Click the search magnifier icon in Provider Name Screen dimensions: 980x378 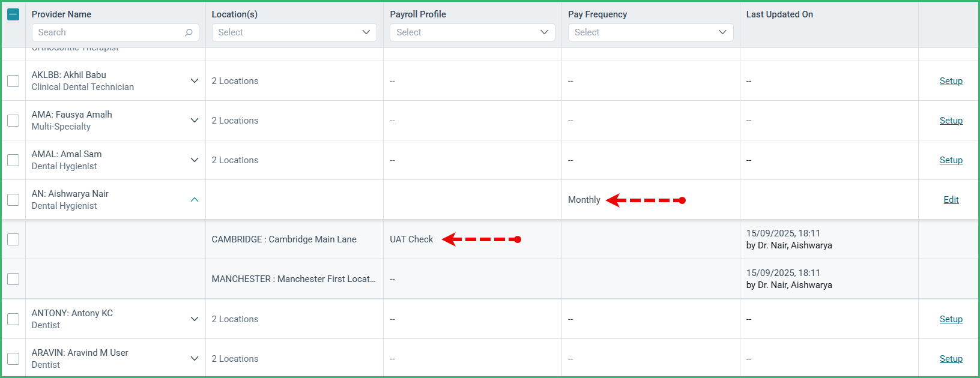[189, 32]
